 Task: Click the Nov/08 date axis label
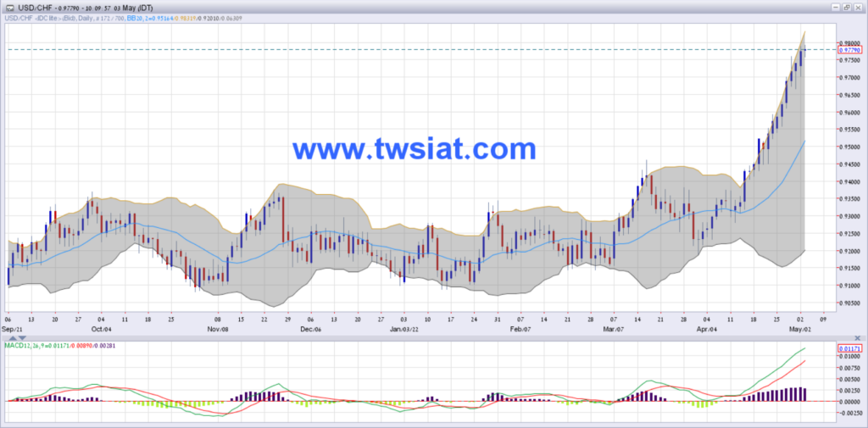(218, 329)
